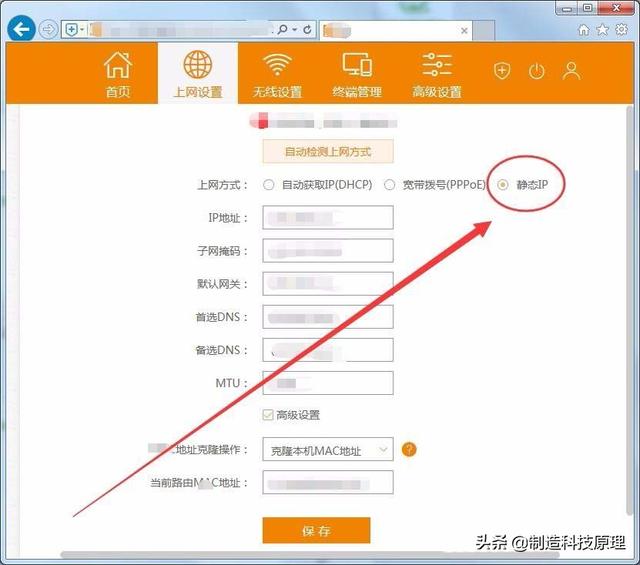
Task: Click the orange question mark help icon
Action: click(409, 450)
